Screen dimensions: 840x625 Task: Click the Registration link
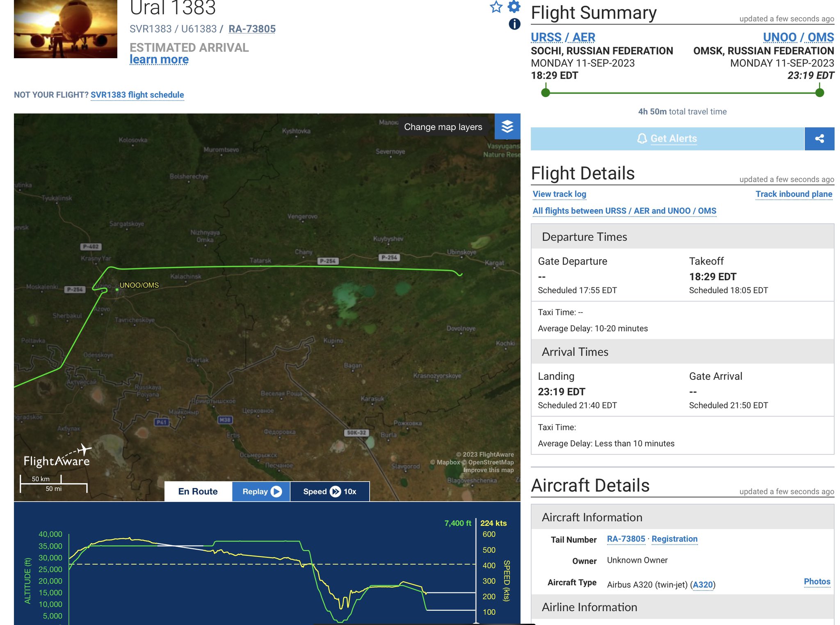coord(674,539)
